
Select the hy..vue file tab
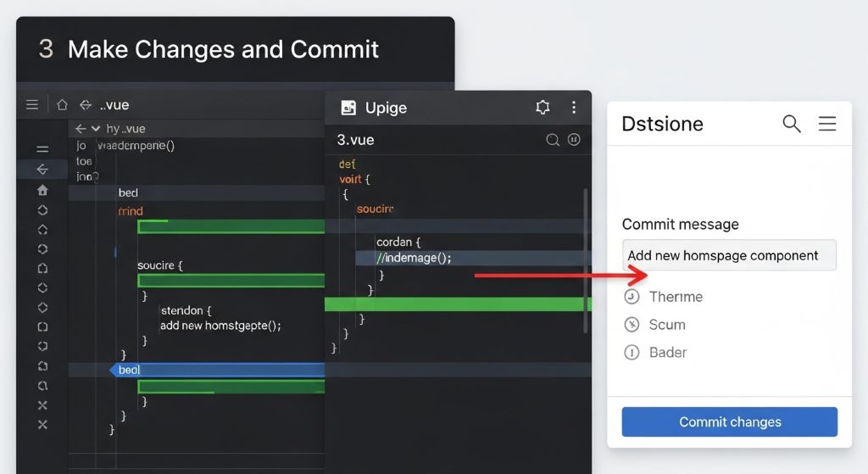pyautogui.click(x=125, y=129)
